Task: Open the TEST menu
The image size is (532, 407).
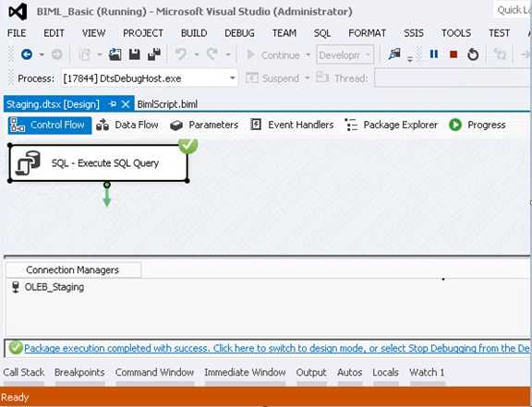Action: click(499, 33)
